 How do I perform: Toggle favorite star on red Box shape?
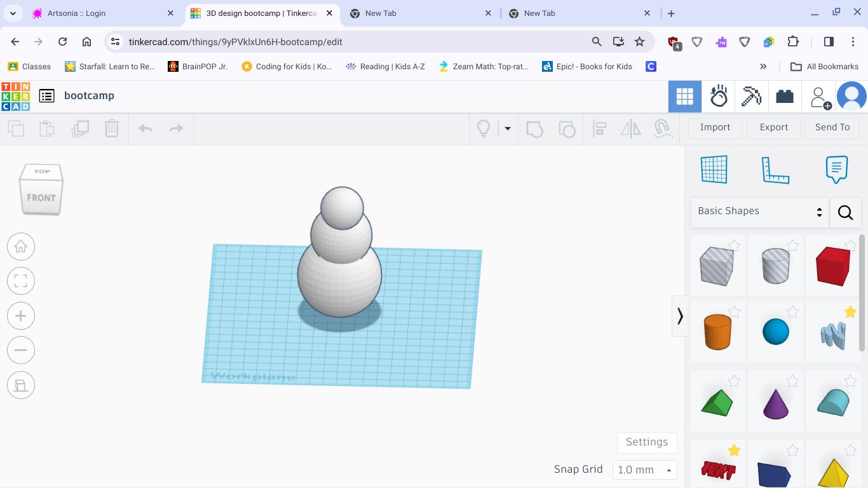pyautogui.click(x=850, y=245)
